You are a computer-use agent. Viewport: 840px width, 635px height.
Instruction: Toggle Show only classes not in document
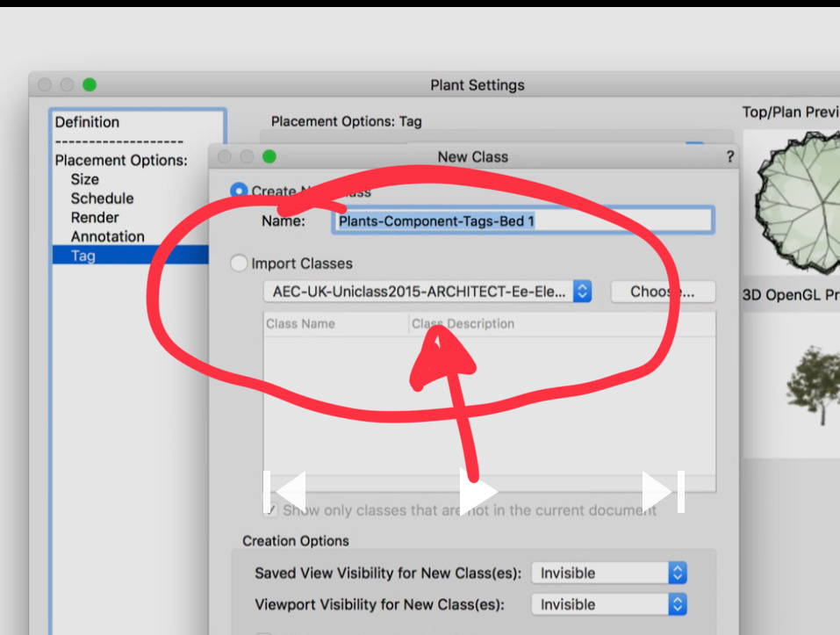point(270,509)
